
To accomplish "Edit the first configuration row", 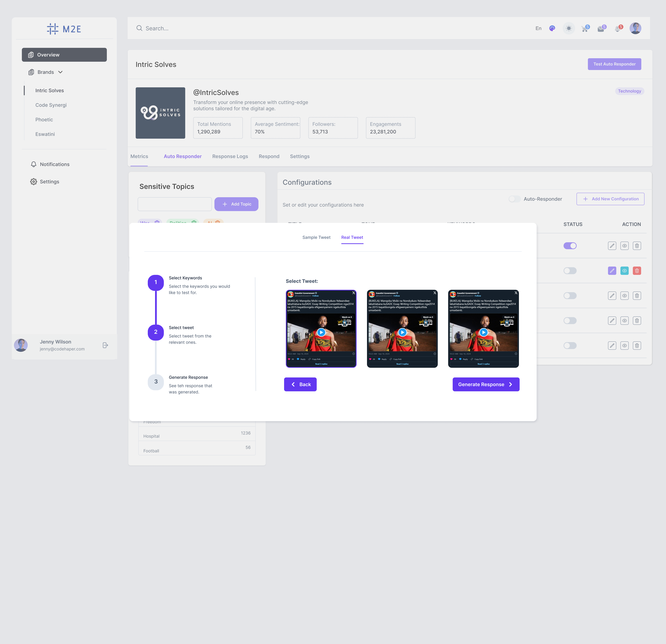I will click(612, 246).
